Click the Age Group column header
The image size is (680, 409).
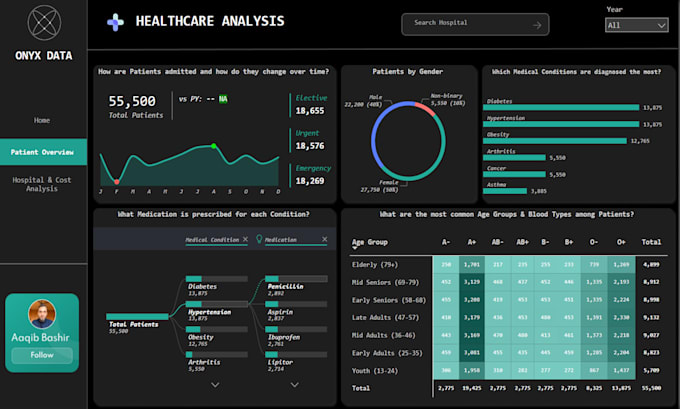click(x=369, y=242)
